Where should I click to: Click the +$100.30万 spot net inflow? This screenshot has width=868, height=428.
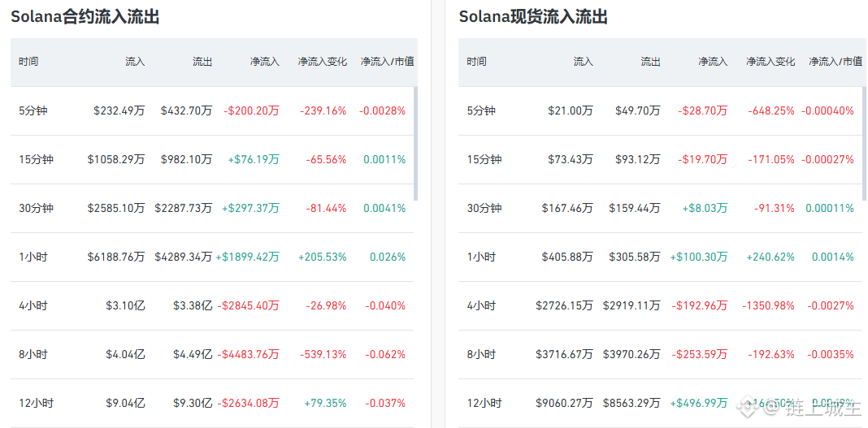pyautogui.click(x=698, y=257)
